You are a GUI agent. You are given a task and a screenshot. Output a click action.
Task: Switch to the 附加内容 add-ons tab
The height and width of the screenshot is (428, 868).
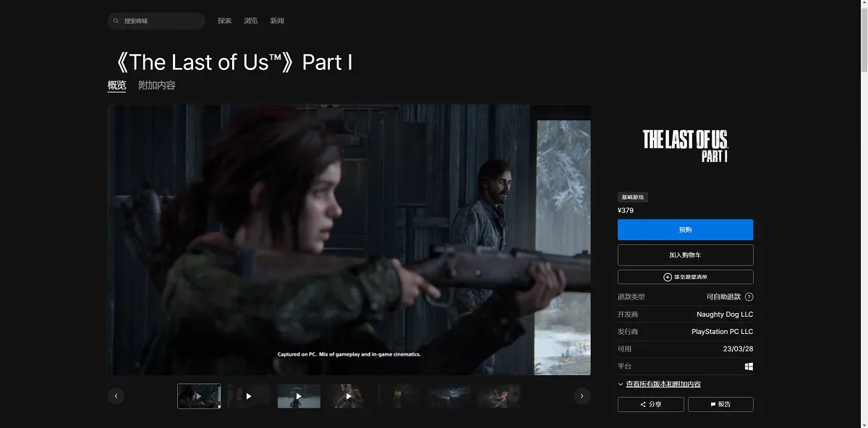click(x=157, y=85)
